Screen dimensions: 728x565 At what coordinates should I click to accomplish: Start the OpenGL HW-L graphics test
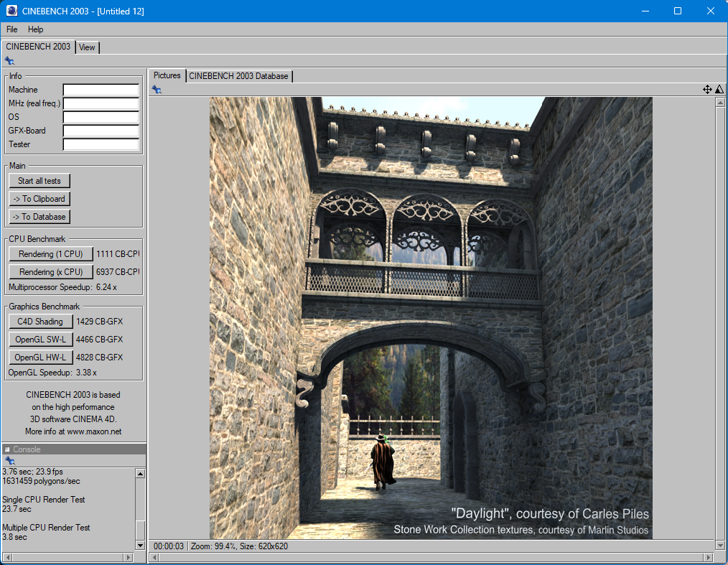tap(40, 358)
